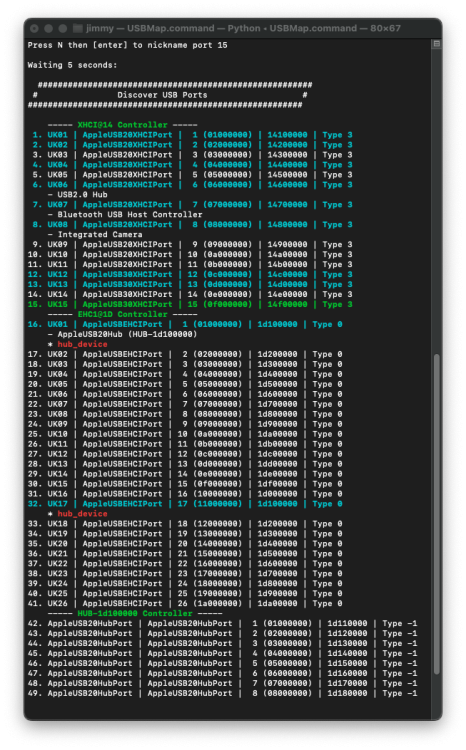Select highlighted row 32 UK17 AppleUSBEHCIPort
466x750 pixels.
(x=185, y=504)
